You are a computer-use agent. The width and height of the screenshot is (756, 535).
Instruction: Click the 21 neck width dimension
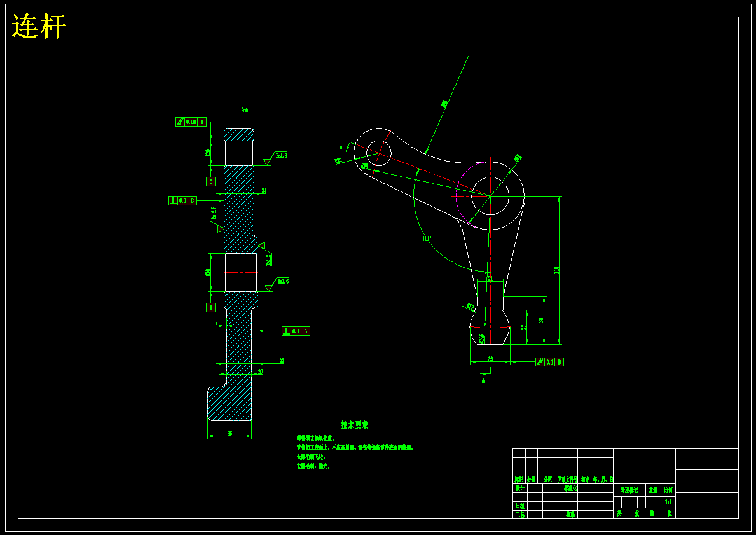click(490, 279)
